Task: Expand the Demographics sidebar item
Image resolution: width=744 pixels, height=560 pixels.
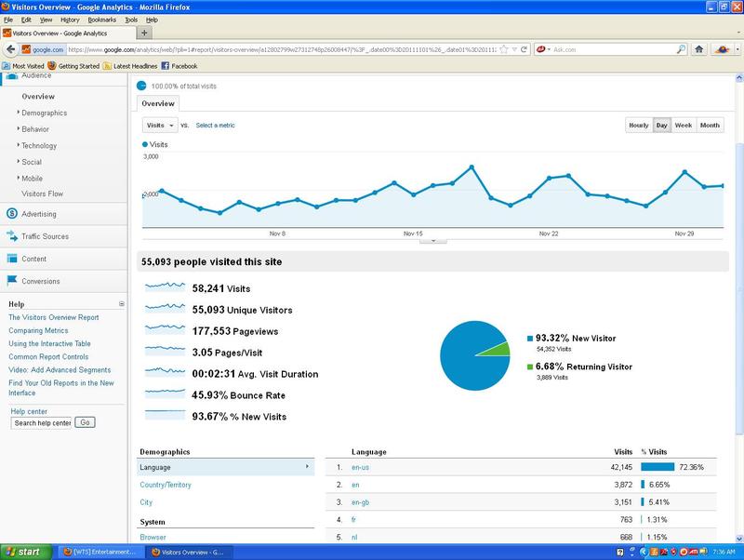Action: pyautogui.click(x=44, y=113)
